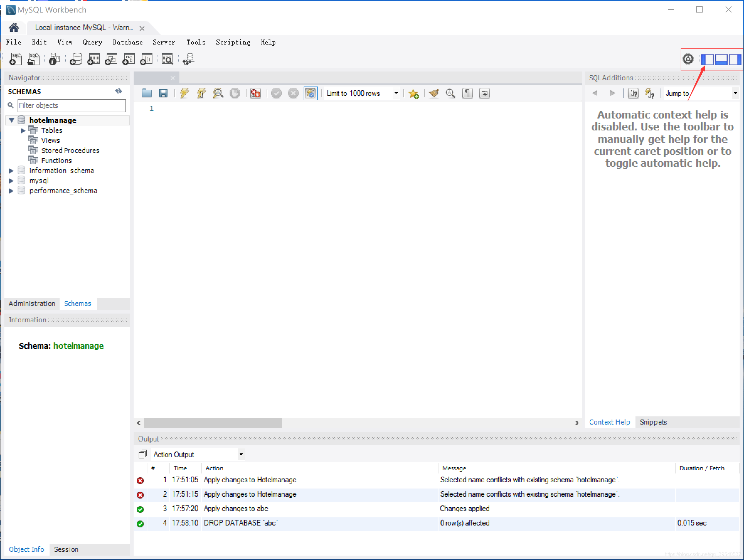
Task: Click the open SQL script folder icon
Action: coord(147,93)
